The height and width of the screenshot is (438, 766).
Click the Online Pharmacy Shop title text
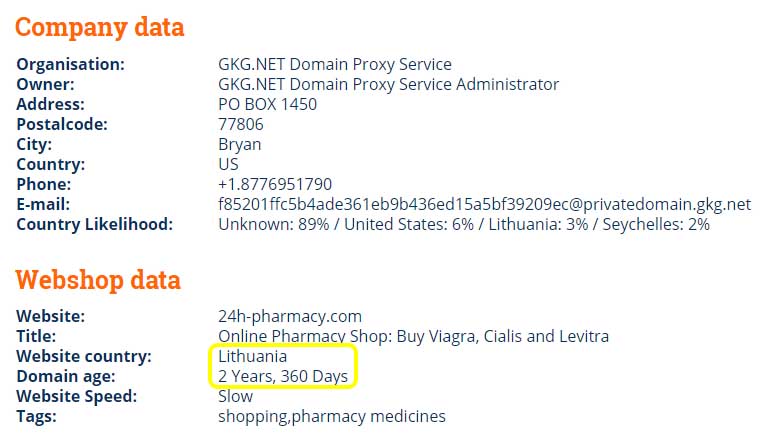click(x=413, y=336)
